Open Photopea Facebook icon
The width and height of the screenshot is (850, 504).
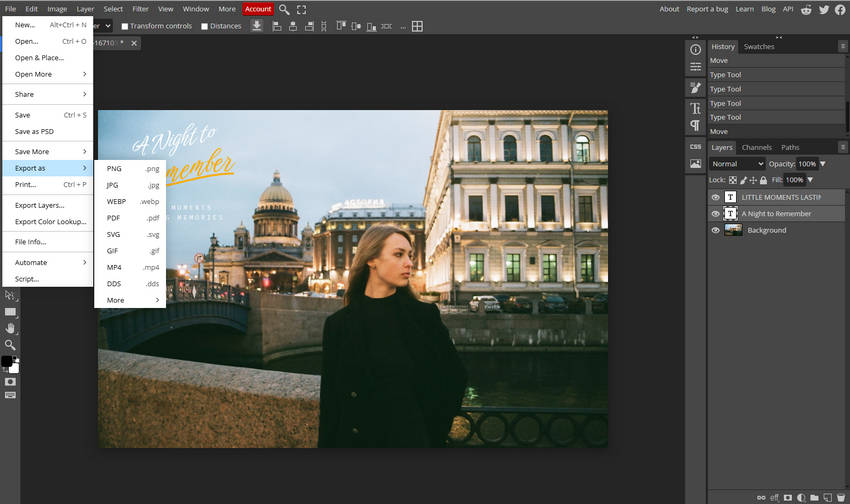coord(840,9)
